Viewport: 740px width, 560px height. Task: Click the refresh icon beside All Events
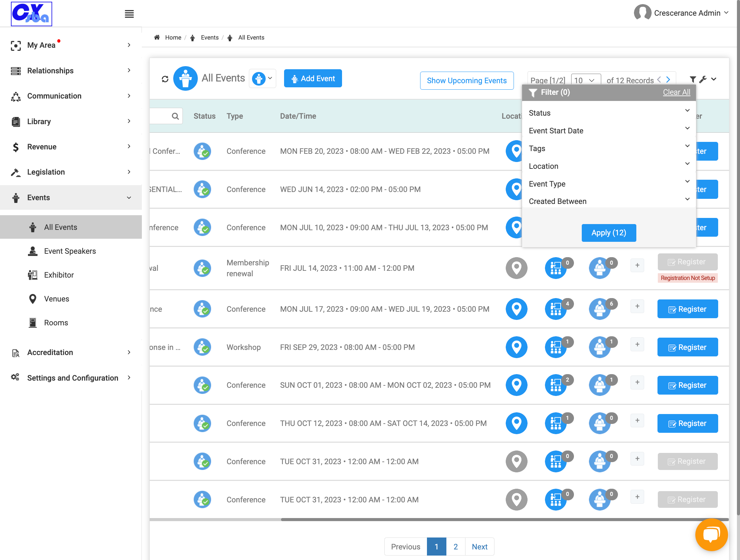coord(165,79)
